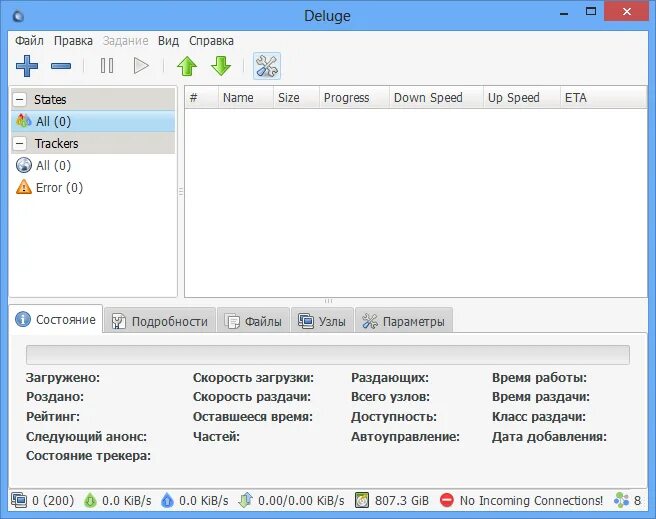The image size is (656, 519).
Task: Click the Загружено: label
Action: [63, 378]
